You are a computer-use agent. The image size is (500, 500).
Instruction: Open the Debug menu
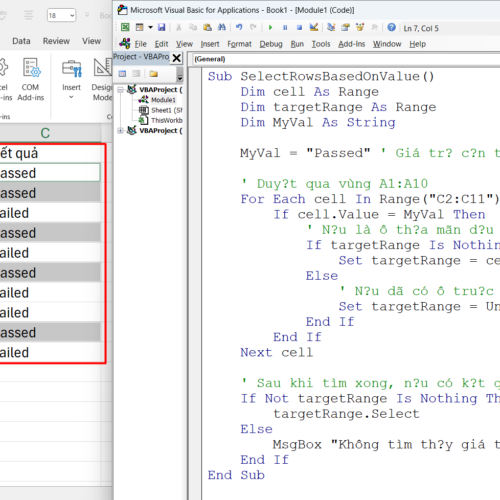(x=271, y=44)
